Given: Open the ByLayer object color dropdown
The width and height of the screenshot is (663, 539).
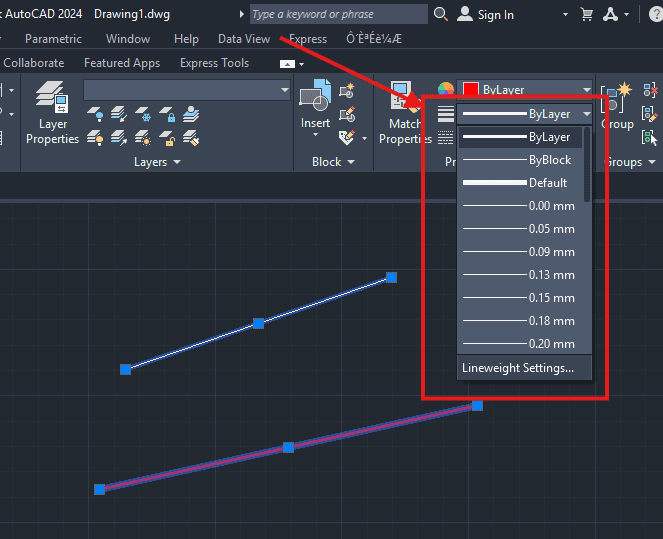Looking at the screenshot, I should (586, 89).
